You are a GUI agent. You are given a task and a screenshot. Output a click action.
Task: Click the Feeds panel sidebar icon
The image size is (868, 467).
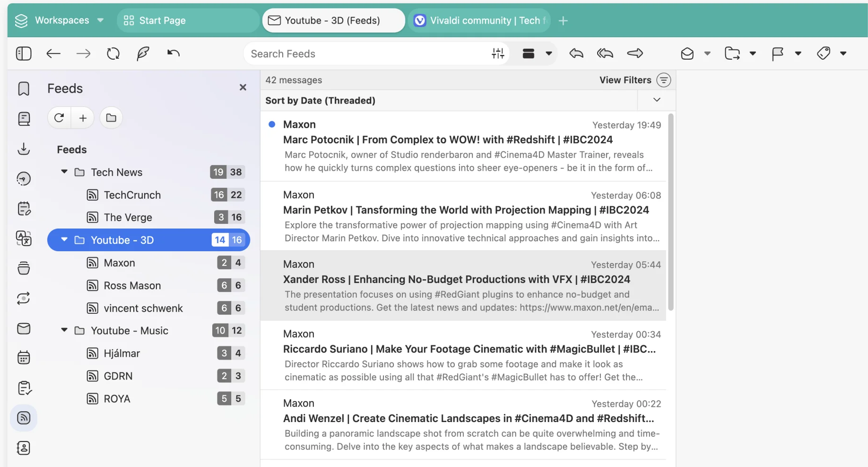(x=24, y=418)
